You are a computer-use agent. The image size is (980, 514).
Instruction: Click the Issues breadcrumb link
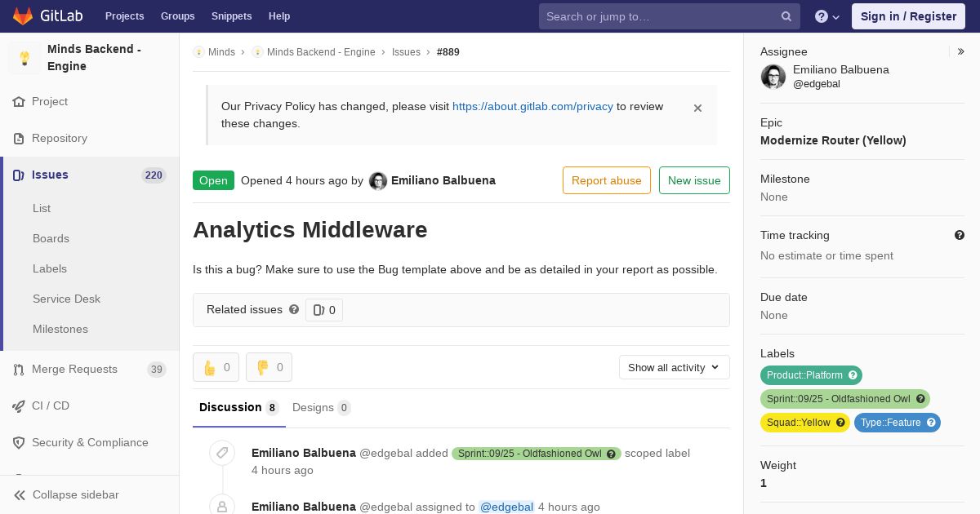[x=406, y=52]
